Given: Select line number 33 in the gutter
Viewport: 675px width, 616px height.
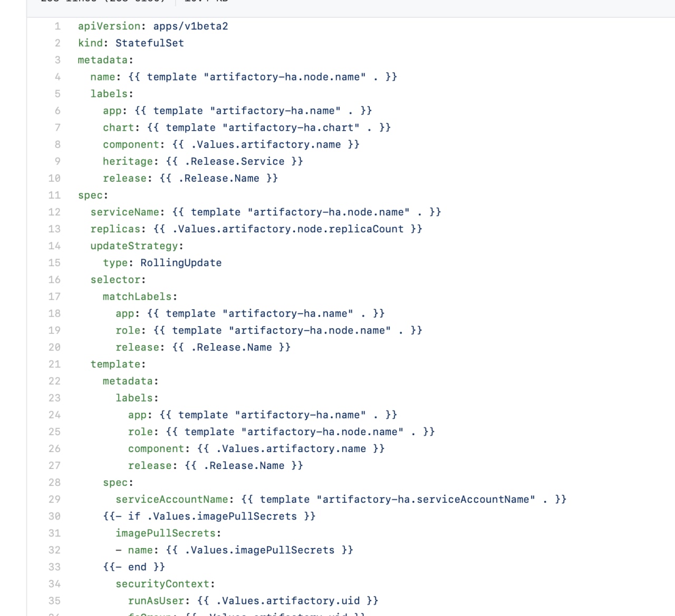Looking at the screenshot, I should pos(54,567).
